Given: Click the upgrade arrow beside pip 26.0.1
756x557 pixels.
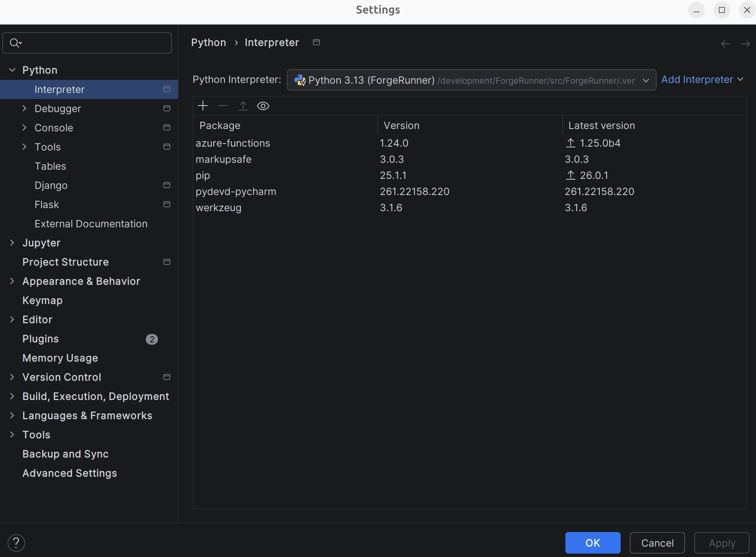Looking at the screenshot, I should tap(571, 175).
